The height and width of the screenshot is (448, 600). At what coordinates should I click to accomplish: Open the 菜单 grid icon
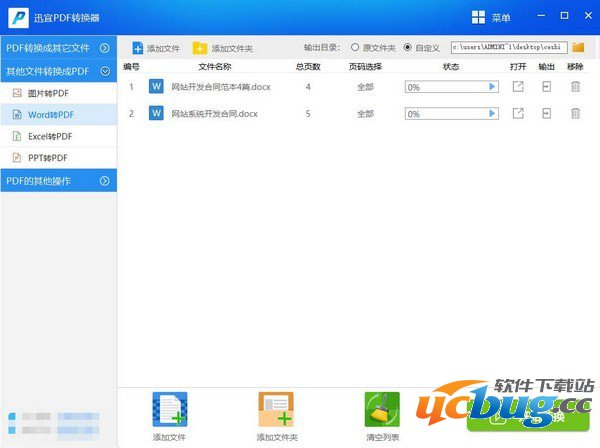click(x=478, y=17)
